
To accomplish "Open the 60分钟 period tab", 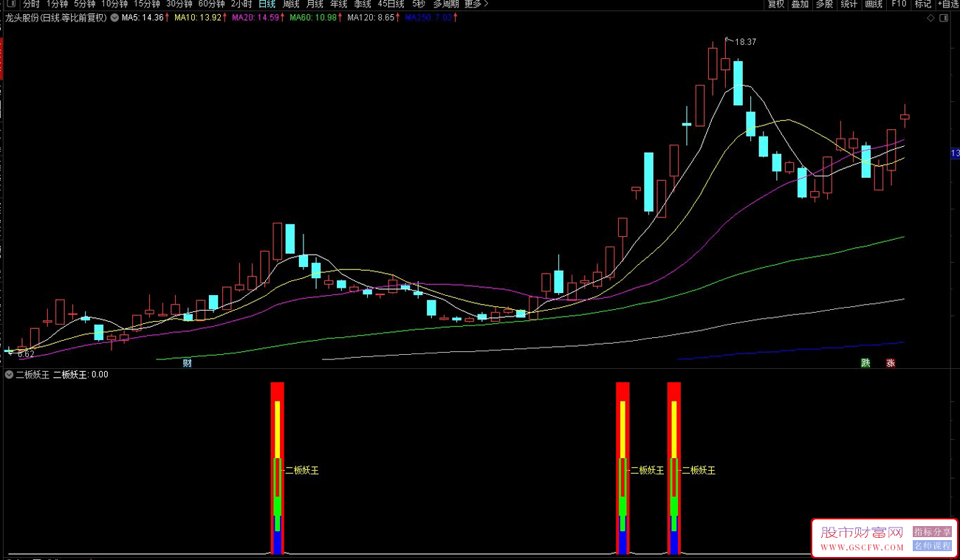I will click(211, 4).
